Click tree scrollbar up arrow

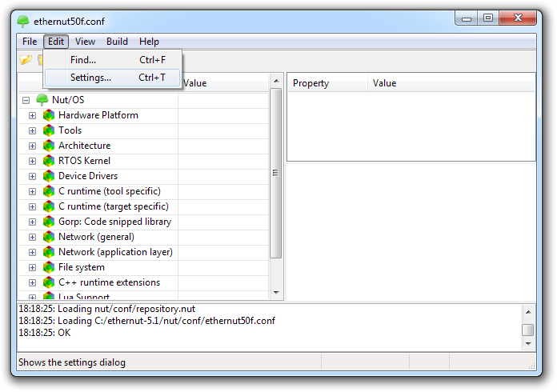pyautogui.click(x=276, y=81)
